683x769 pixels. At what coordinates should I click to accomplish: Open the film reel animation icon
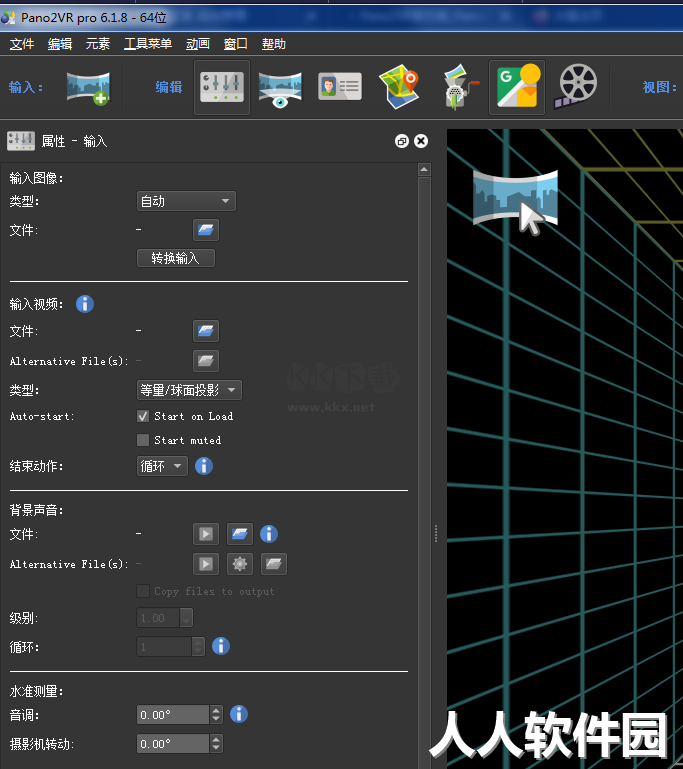coord(576,86)
